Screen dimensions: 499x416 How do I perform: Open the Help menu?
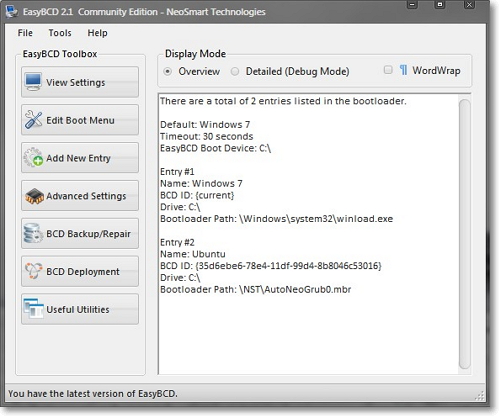[97, 33]
